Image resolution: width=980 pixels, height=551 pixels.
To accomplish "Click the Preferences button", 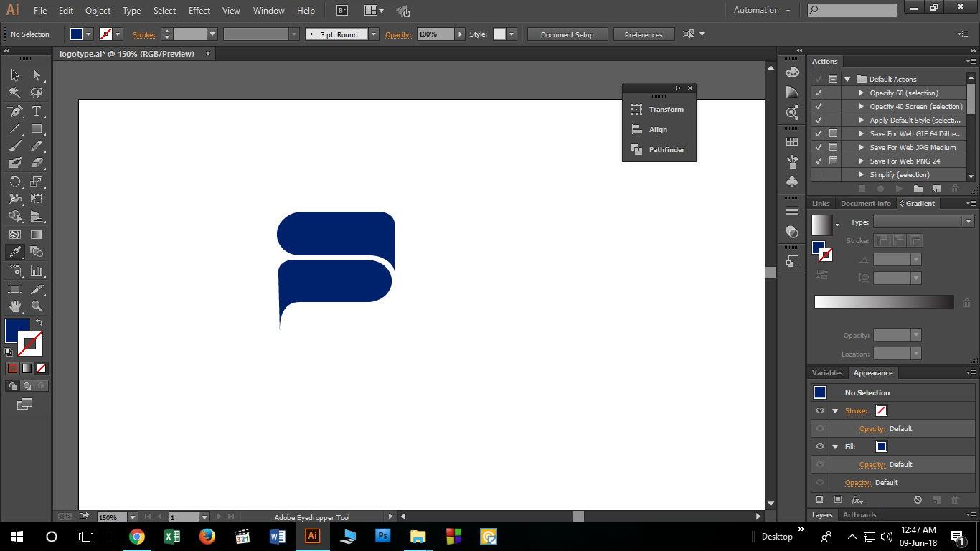I will click(644, 34).
